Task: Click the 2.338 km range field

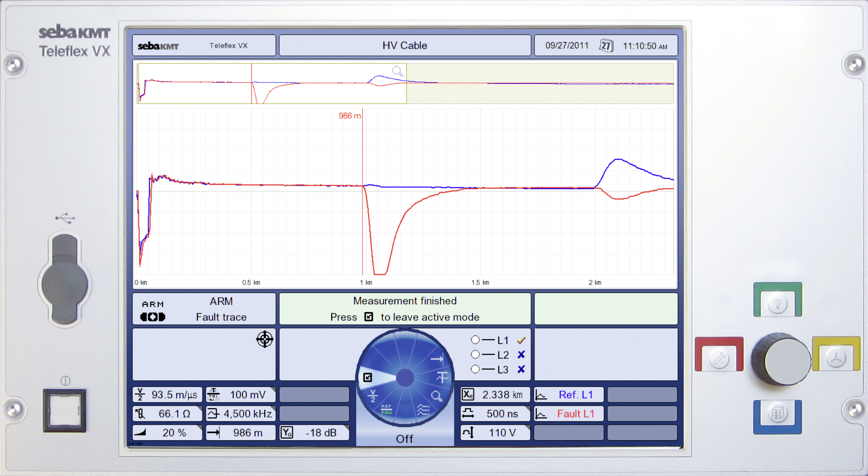Action: point(495,395)
